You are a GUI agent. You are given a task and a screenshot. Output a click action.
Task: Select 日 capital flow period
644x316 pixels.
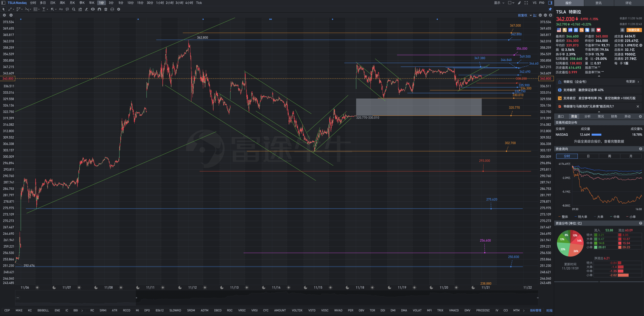pos(588,156)
